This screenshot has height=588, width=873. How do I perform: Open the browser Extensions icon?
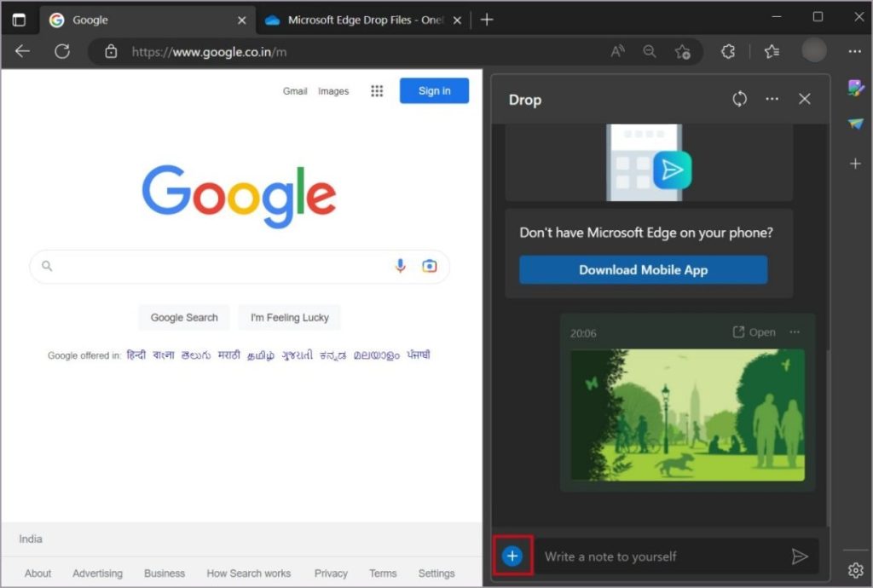(x=727, y=51)
